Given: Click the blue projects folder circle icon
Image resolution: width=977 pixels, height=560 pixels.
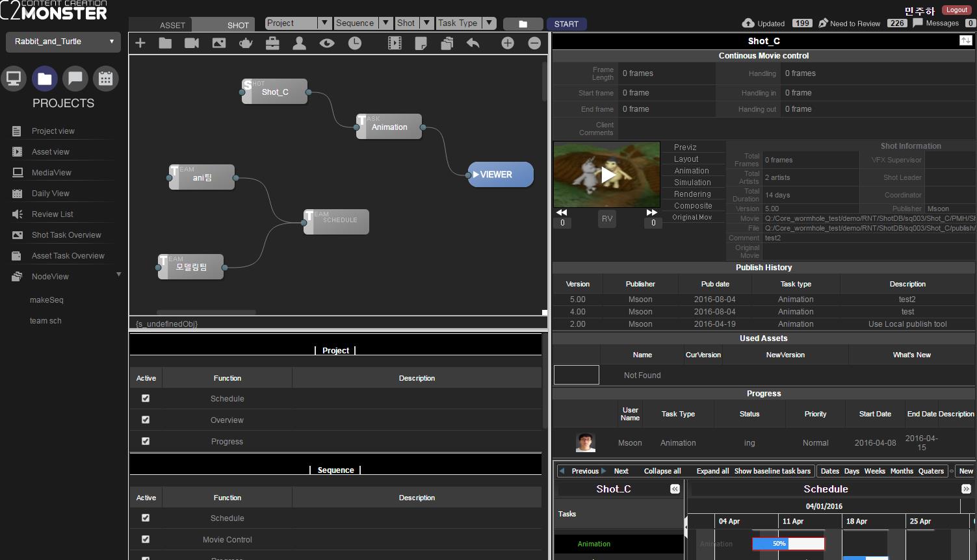Looking at the screenshot, I should coord(45,79).
